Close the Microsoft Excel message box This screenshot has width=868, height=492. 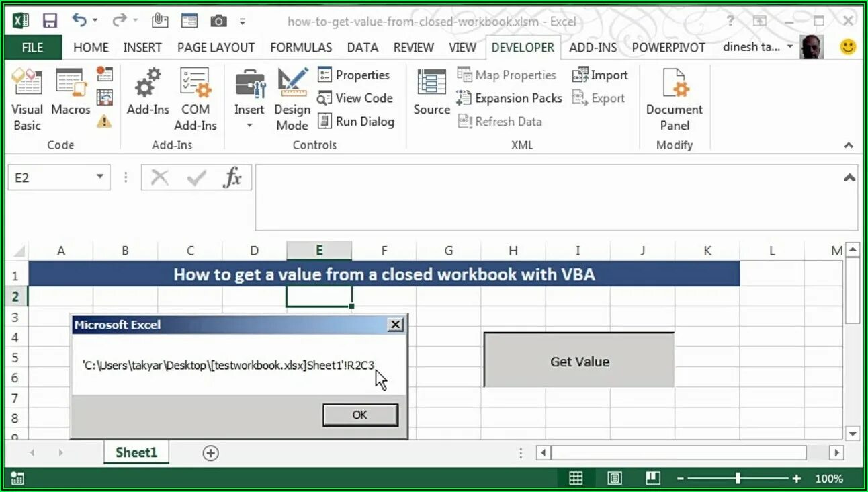coord(396,325)
